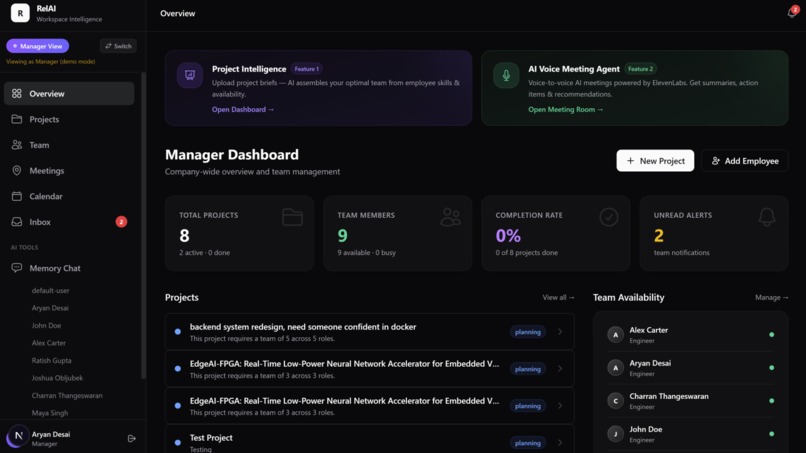Click the Overview grid icon in sidebar
This screenshot has width=806, height=453.
17,94
